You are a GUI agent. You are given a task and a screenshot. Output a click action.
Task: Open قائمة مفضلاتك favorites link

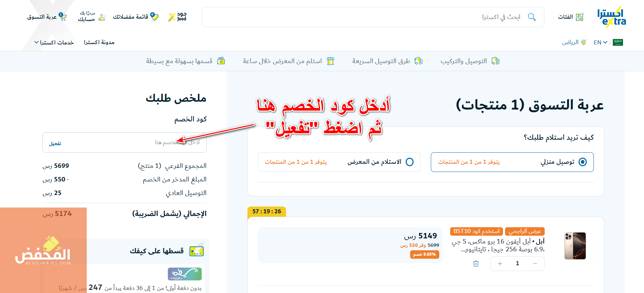[130, 17]
